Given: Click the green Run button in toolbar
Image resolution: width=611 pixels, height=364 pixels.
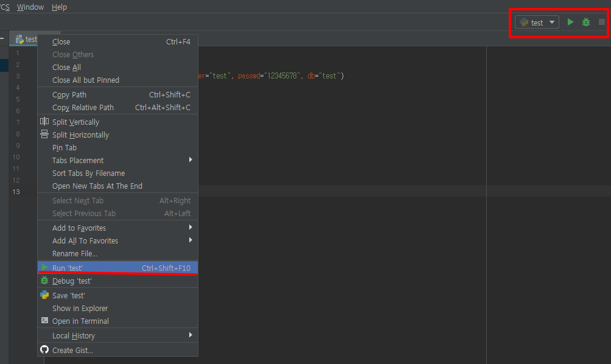Looking at the screenshot, I should [570, 22].
